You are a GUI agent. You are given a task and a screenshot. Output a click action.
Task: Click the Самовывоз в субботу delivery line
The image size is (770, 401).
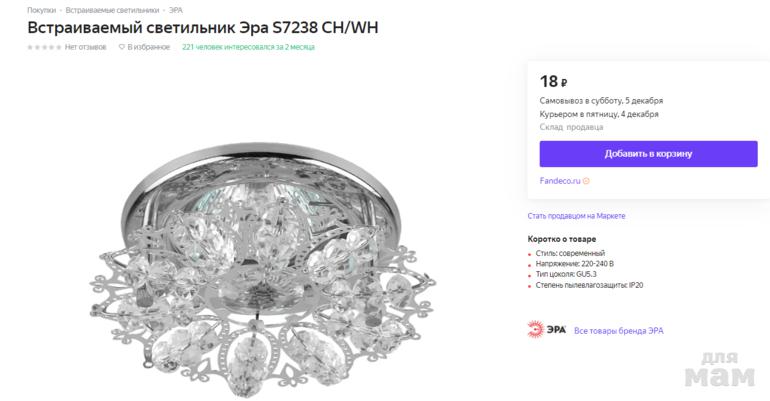pos(601,101)
